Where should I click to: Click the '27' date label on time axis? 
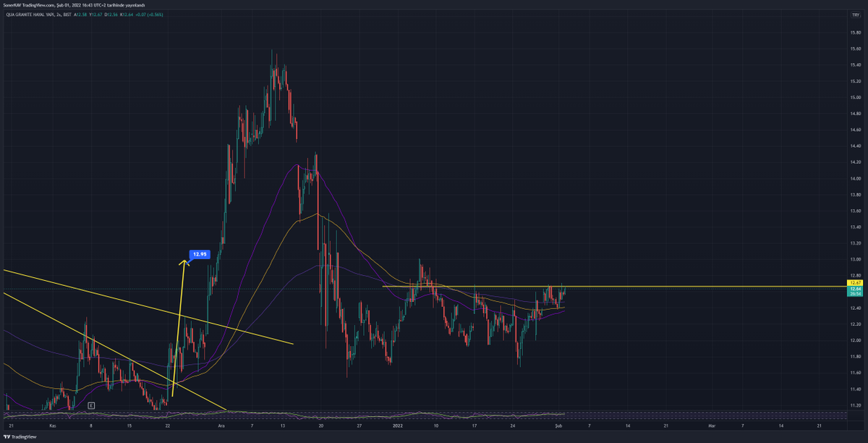coord(359,427)
